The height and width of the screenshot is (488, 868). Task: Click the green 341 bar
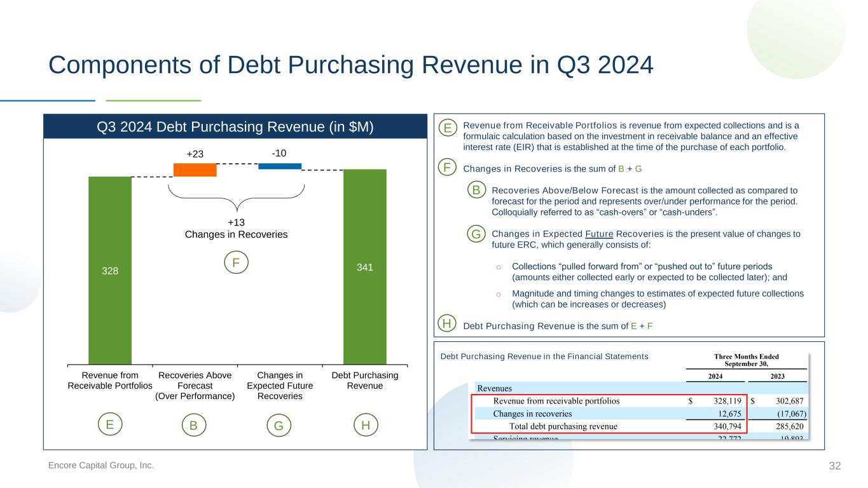coord(365,267)
